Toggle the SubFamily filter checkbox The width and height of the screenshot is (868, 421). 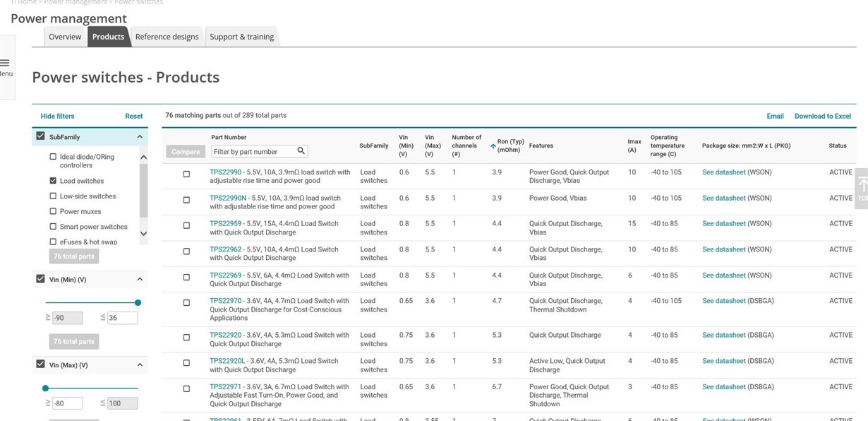[40, 136]
